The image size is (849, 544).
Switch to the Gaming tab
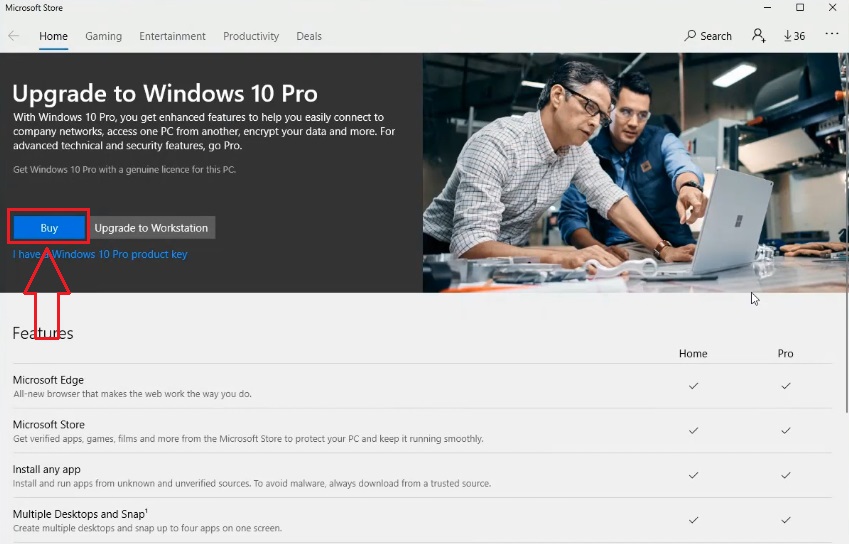pyautogui.click(x=103, y=36)
